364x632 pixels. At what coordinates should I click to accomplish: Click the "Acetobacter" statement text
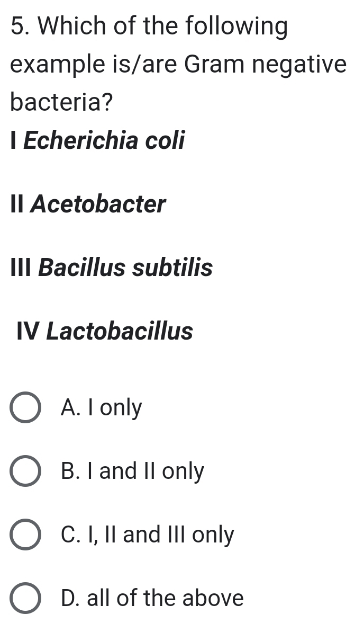tap(98, 204)
